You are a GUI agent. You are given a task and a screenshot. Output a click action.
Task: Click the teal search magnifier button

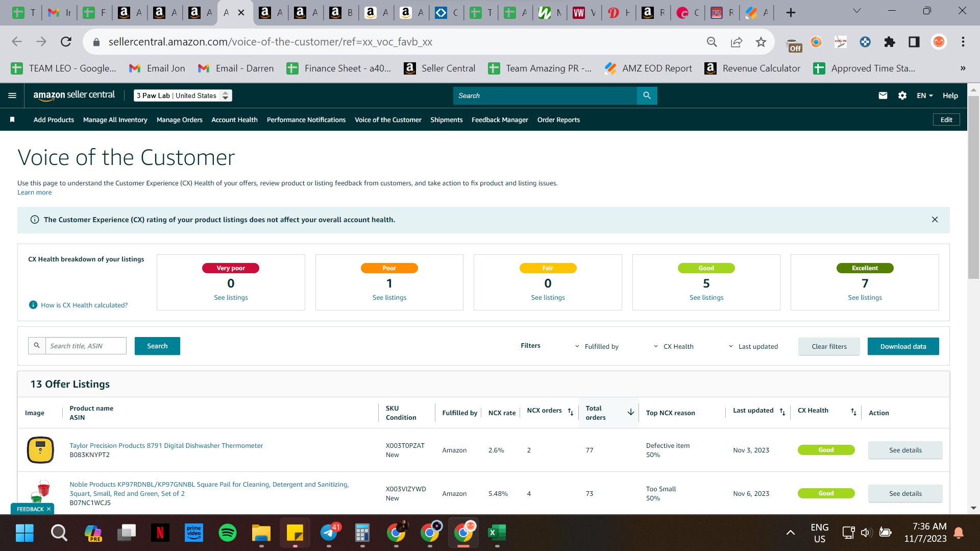pos(647,95)
